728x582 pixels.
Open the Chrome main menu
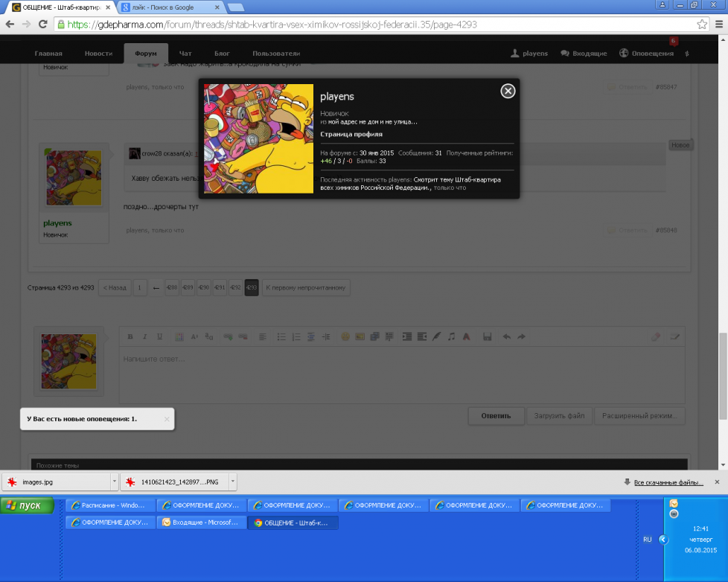718,24
